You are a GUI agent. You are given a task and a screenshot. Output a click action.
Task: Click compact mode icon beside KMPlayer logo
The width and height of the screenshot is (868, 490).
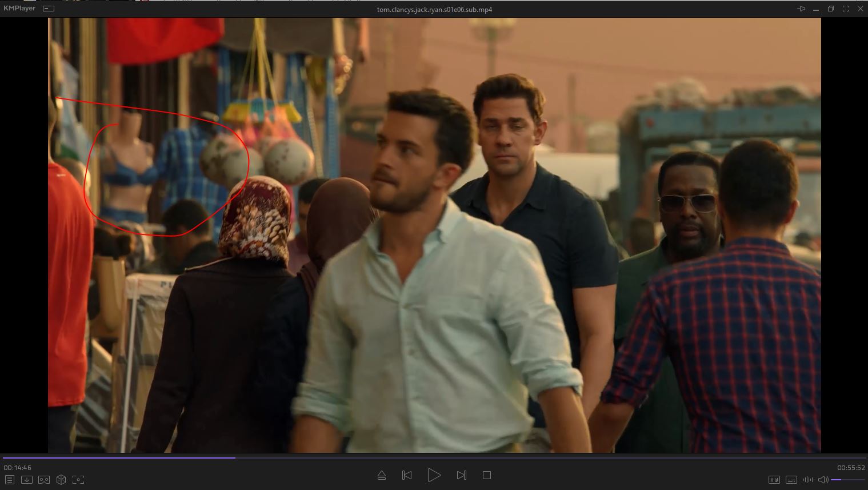tap(49, 9)
